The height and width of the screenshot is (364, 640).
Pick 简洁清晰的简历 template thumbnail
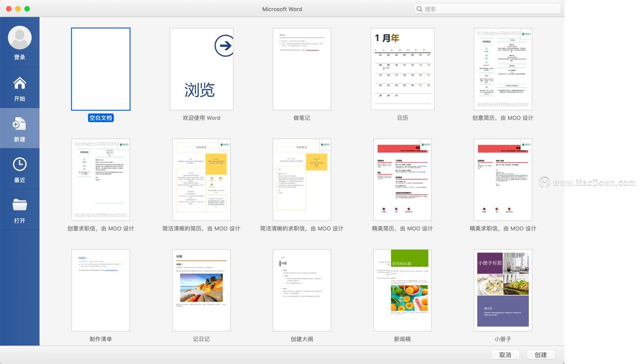[x=201, y=180]
